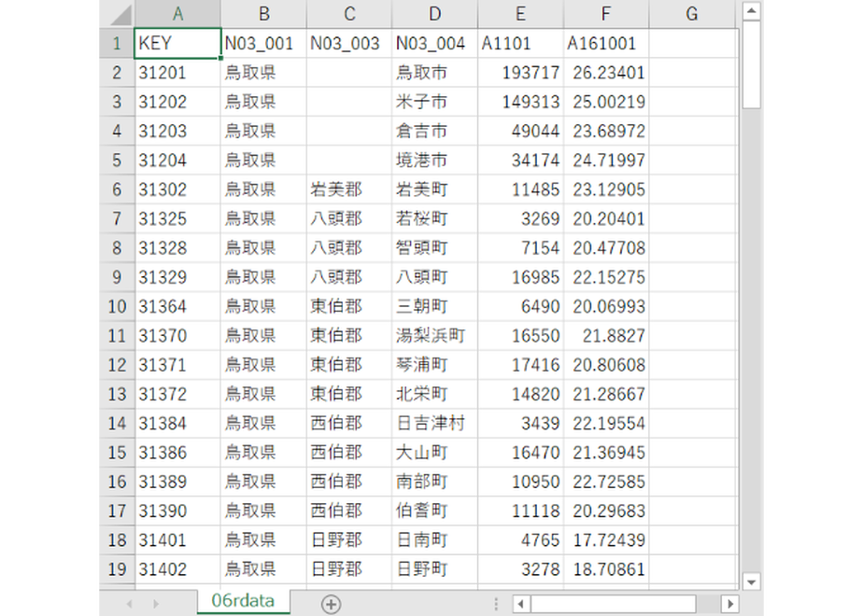This screenshot has height=616, width=863.
Task: Select cell containing 岩美郡
Action: click(349, 189)
